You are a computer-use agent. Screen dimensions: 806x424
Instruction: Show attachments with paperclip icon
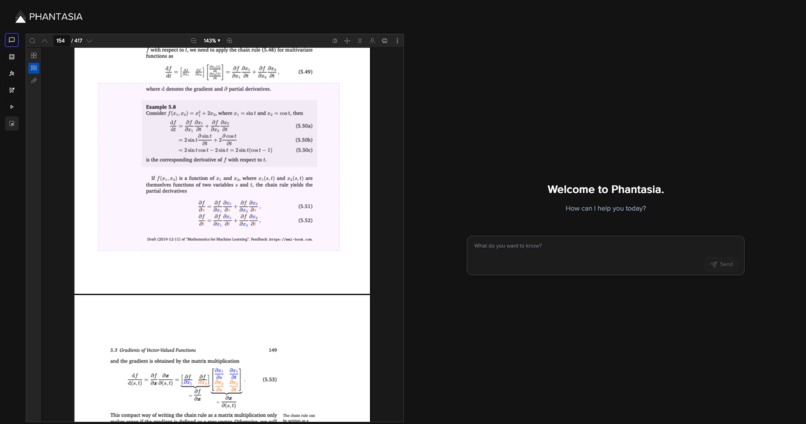click(x=34, y=81)
